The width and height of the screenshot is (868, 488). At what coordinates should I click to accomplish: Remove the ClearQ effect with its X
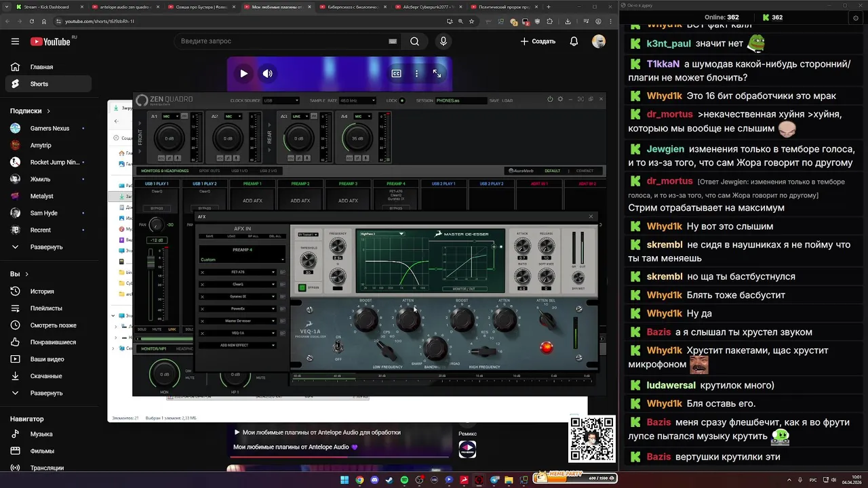tap(202, 285)
